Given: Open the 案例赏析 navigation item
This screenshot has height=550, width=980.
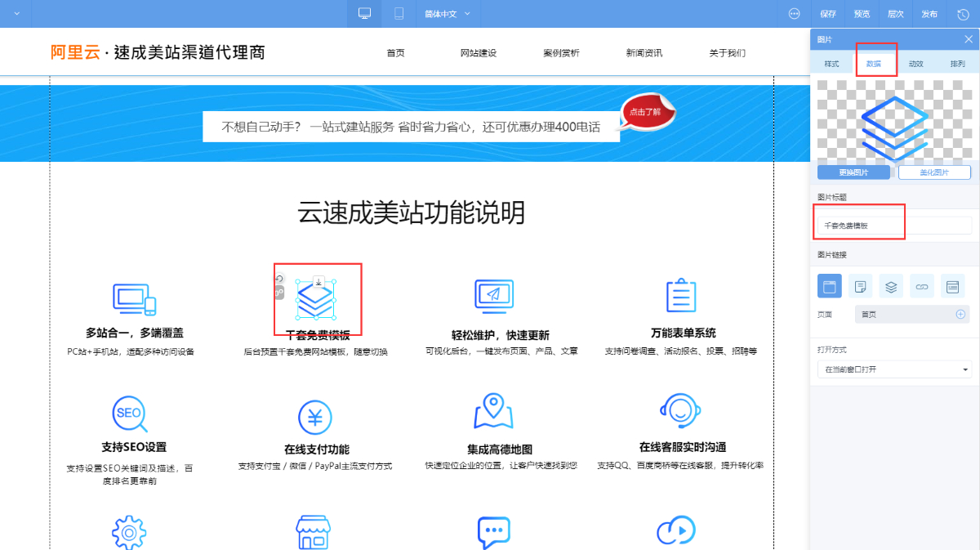Looking at the screenshot, I should 561,53.
